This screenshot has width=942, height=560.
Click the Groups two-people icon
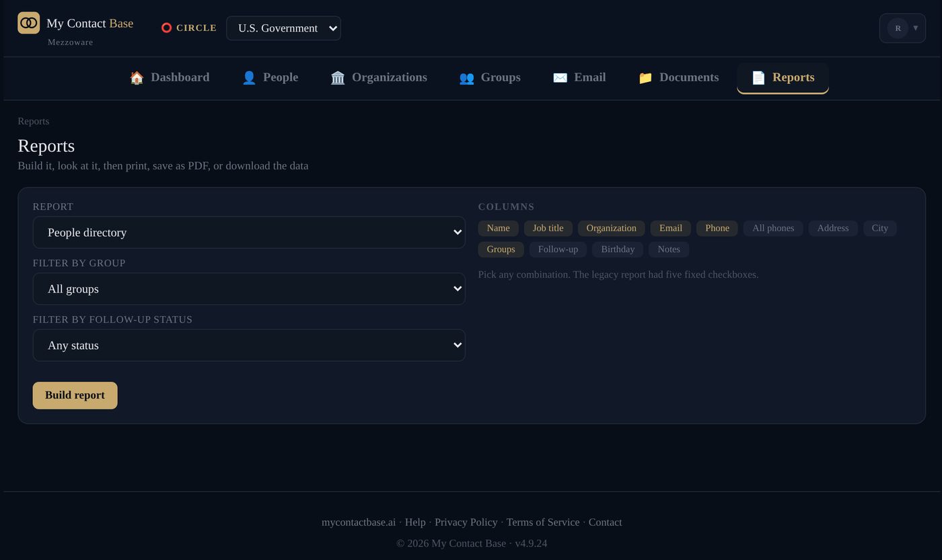coord(466,78)
